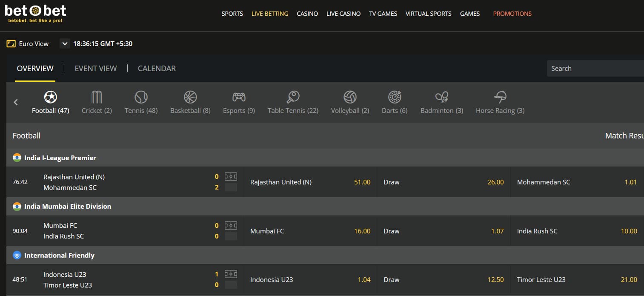
Task: Select the Basketball sport icon
Action: click(x=190, y=97)
